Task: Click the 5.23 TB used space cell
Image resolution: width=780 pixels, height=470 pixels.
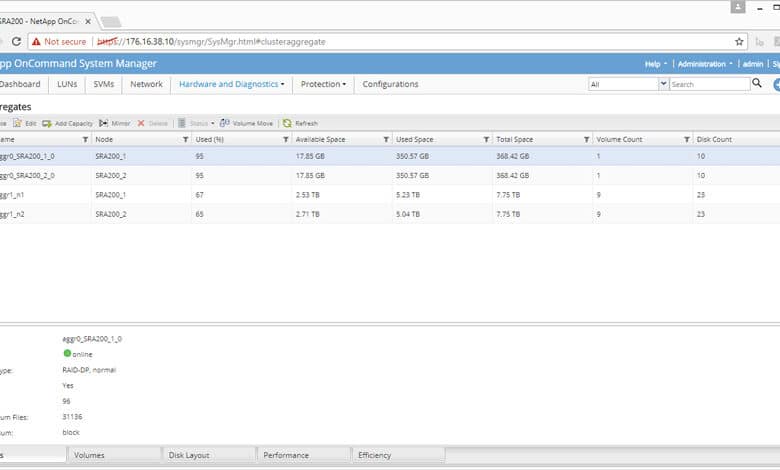Action: (x=408, y=195)
